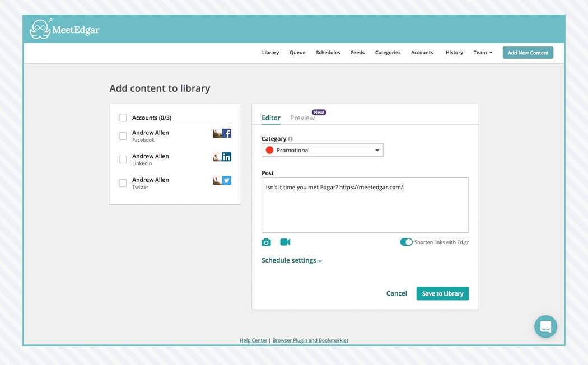
Task: Click the red Promotional category color dot
Action: pos(269,150)
